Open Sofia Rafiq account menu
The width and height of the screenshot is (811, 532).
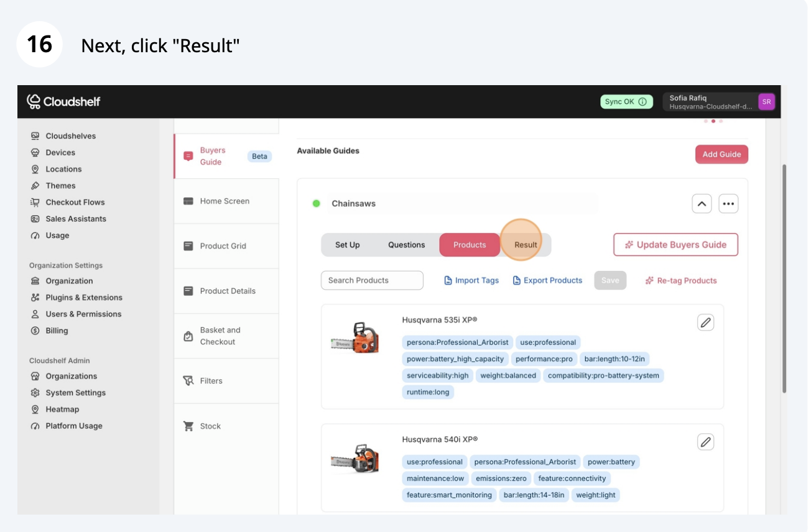point(718,102)
